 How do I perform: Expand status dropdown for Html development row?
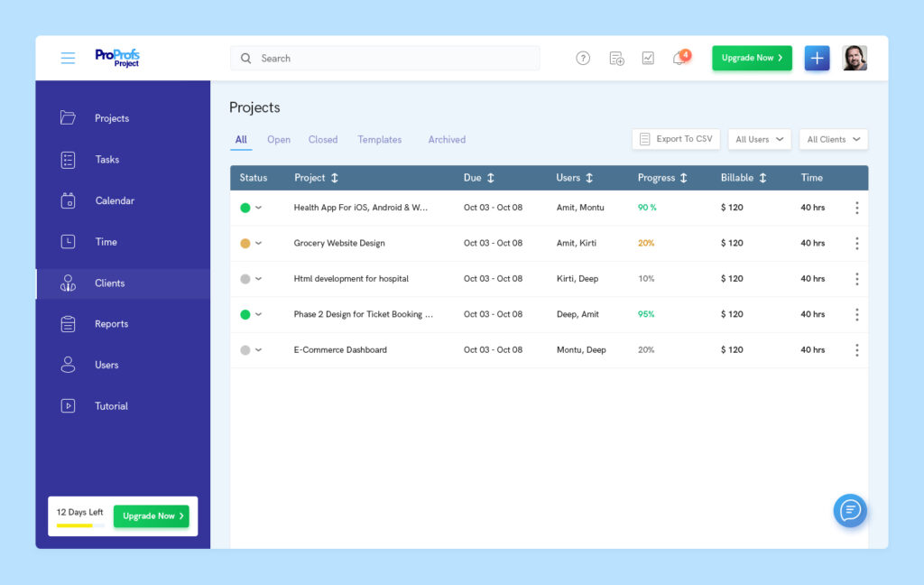coord(258,279)
